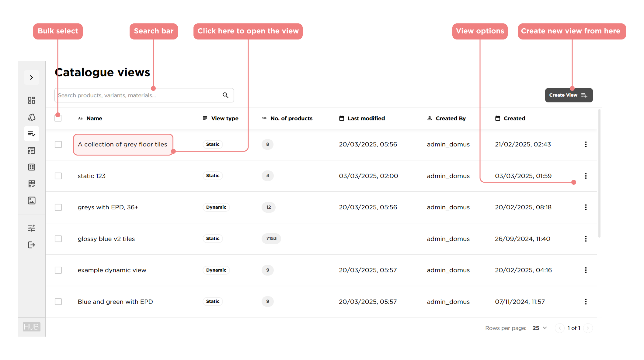Click the created date 07/11/2024, 11:57
This screenshot has height=360, width=644.
point(520,302)
